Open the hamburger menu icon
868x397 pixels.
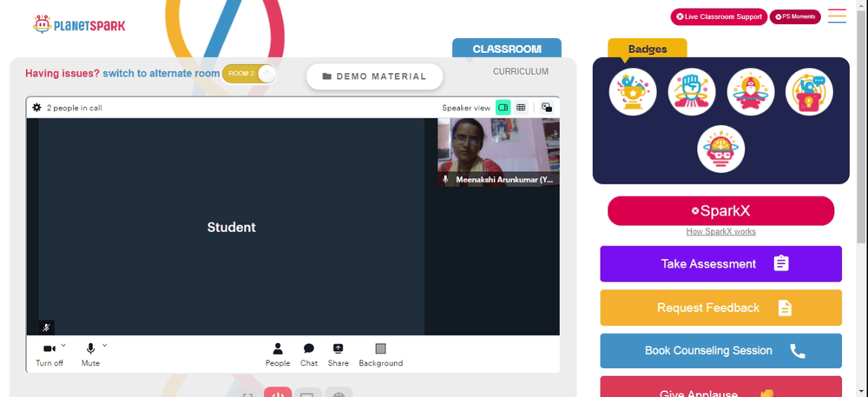(837, 16)
